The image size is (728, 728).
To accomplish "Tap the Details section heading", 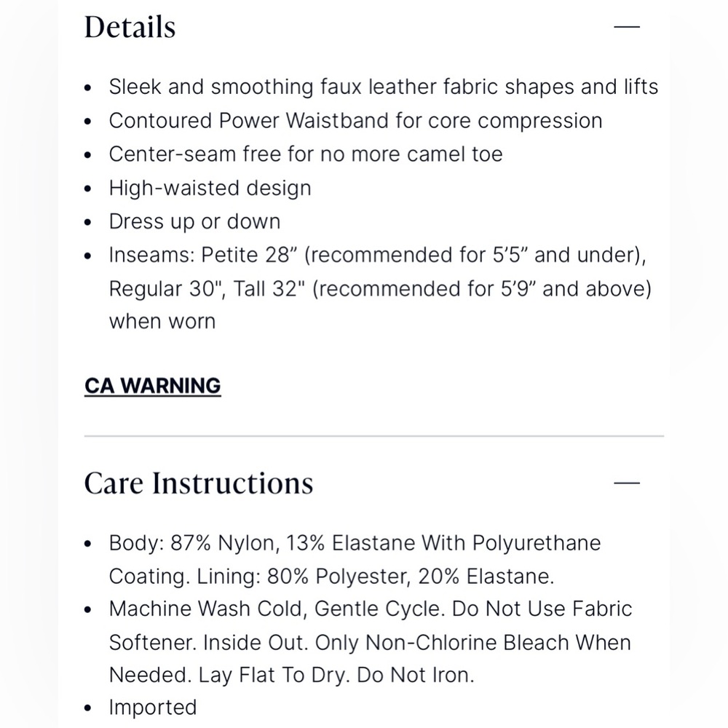I will 130,27.
